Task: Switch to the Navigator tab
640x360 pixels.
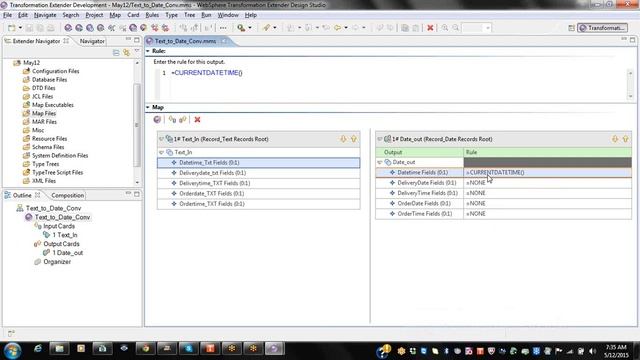Action: click(92, 41)
